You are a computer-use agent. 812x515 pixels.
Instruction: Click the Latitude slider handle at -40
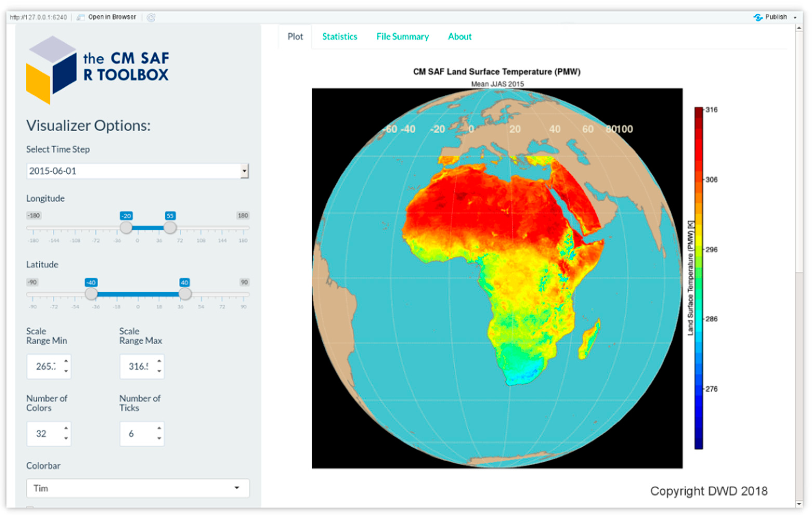[91, 294]
